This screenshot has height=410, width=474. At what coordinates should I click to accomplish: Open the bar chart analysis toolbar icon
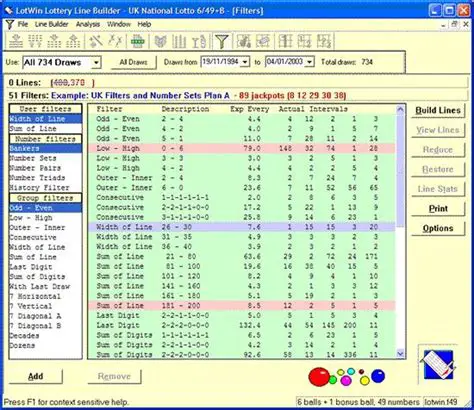tap(179, 41)
